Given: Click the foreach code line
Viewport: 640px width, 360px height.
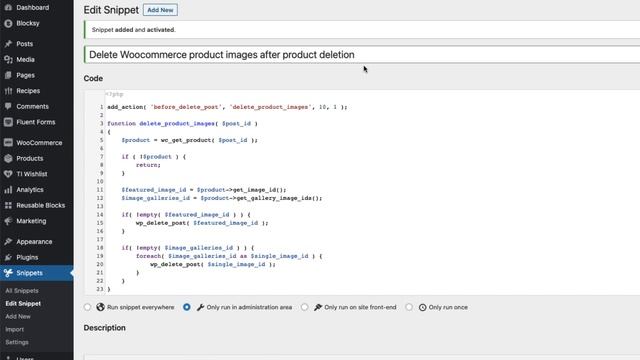Looking at the screenshot, I should [x=229, y=256].
